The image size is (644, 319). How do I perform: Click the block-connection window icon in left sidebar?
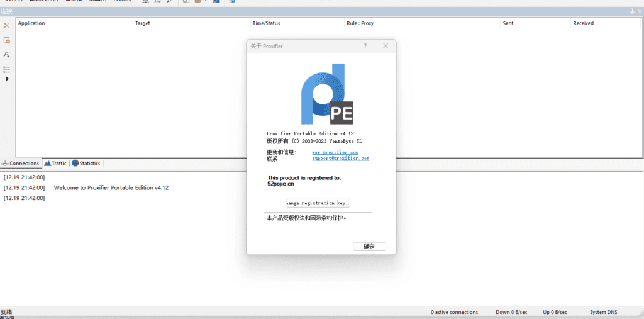click(x=6, y=40)
